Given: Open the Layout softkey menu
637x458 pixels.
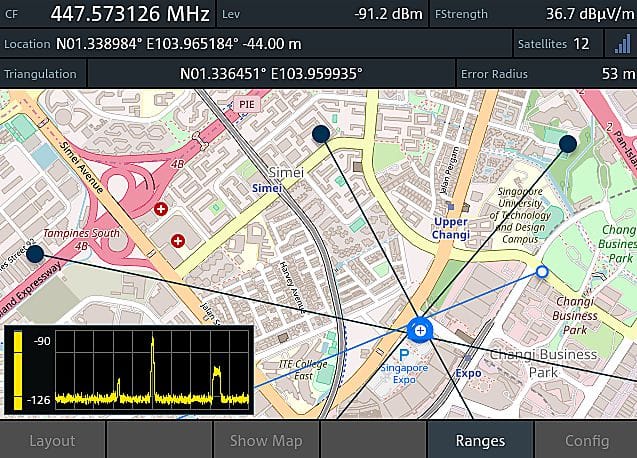Looking at the screenshot, I should click(52, 440).
